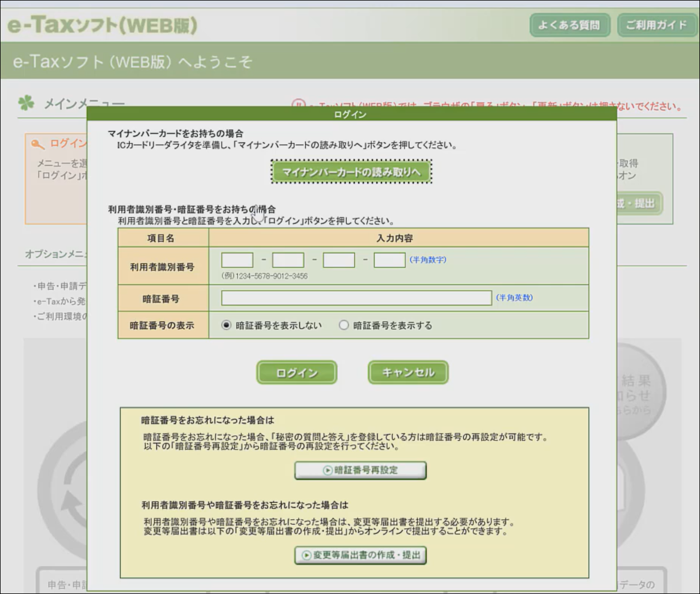
Task: Open 変更等届出書の作成・提出 button
Action: click(x=360, y=555)
